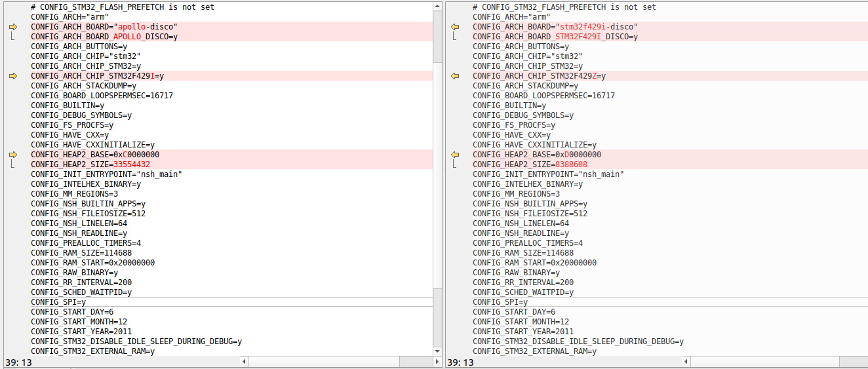Push left CONFIG_HEAP2_BASE change to right pane
Screen dimensions: 868x369
click(x=12, y=155)
